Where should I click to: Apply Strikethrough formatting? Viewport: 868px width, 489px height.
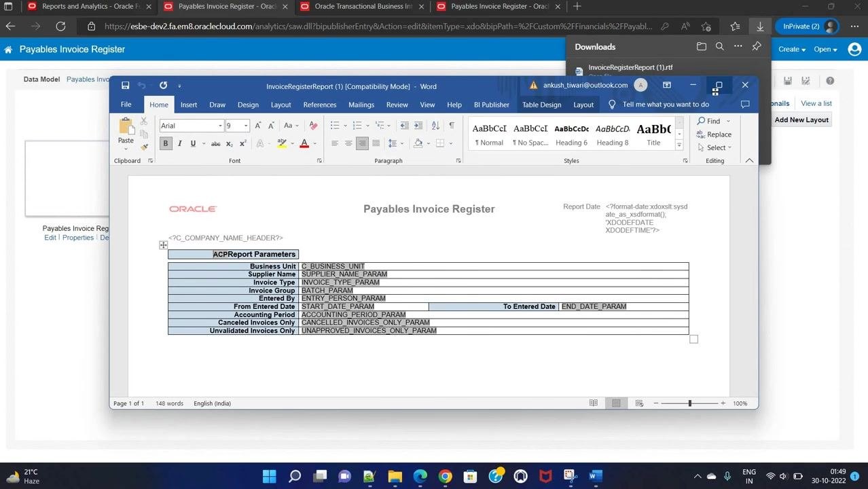[x=215, y=143]
